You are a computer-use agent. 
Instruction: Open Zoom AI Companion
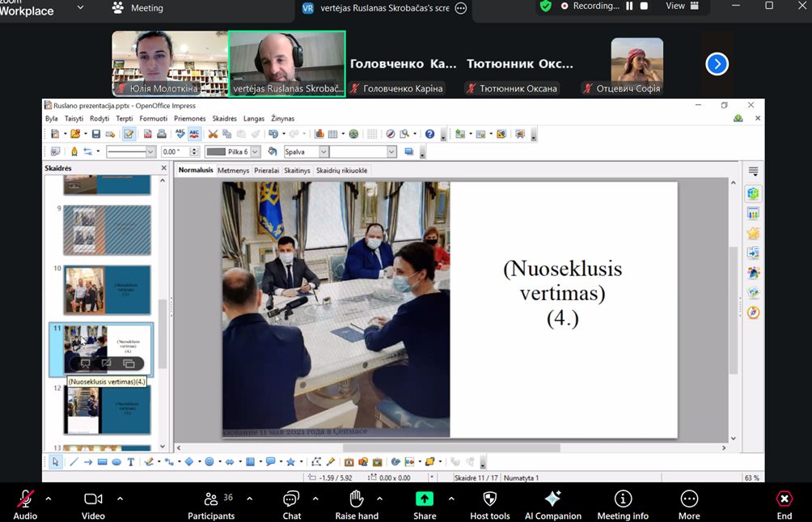pyautogui.click(x=552, y=504)
